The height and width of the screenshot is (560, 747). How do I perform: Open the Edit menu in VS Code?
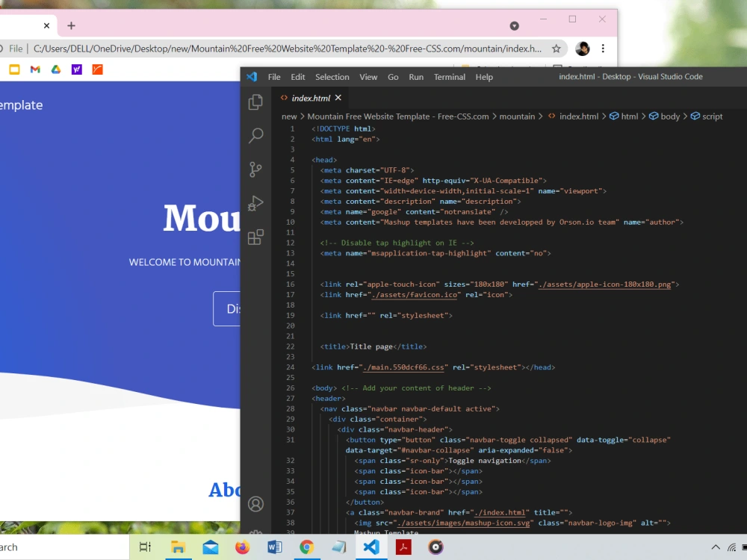coord(298,77)
